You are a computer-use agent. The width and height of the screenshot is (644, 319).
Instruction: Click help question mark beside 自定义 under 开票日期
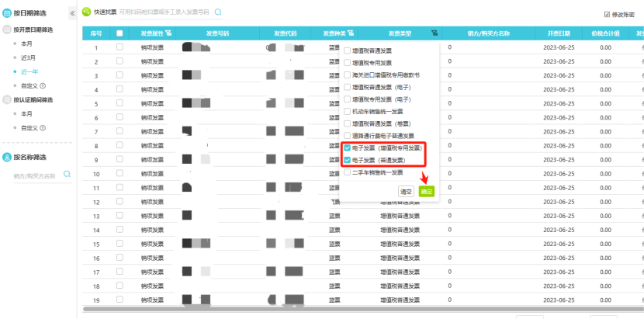pos(43,86)
